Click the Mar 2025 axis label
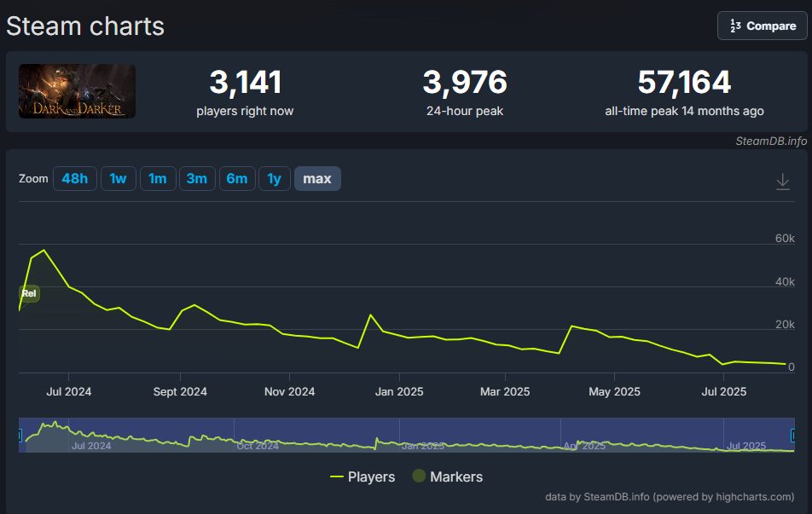812x514 pixels. [505, 392]
